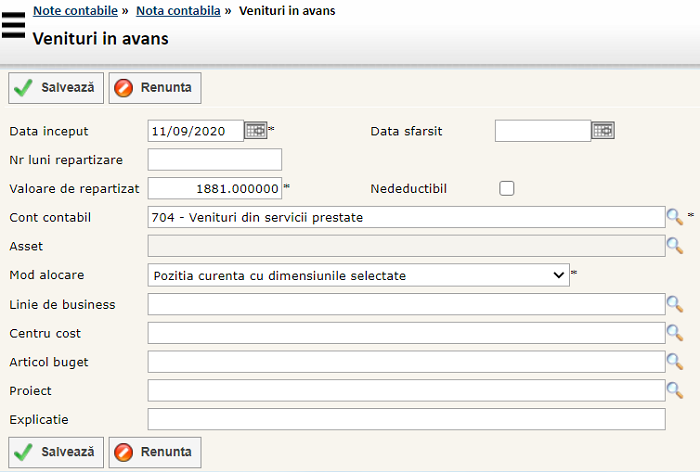Open calendar picker for Data sfarsit
This screenshot has height=472, width=700.
(x=603, y=131)
